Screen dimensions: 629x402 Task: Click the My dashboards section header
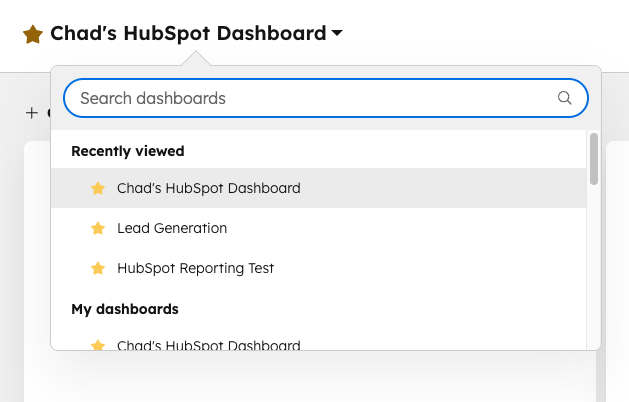[x=125, y=309]
